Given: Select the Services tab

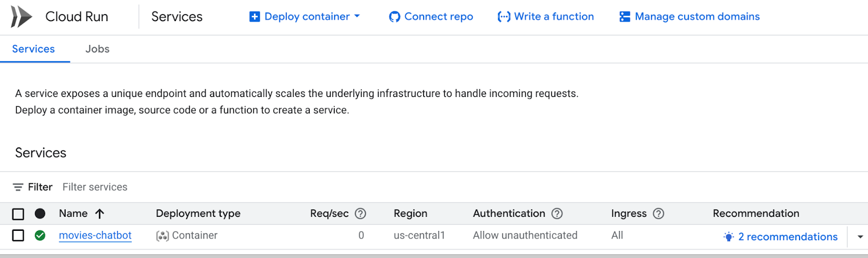Looking at the screenshot, I should 34,49.
